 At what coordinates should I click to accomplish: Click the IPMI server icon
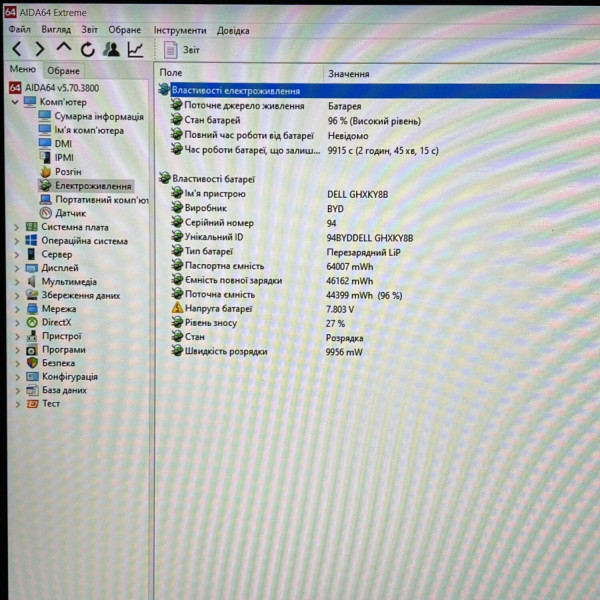[45, 157]
